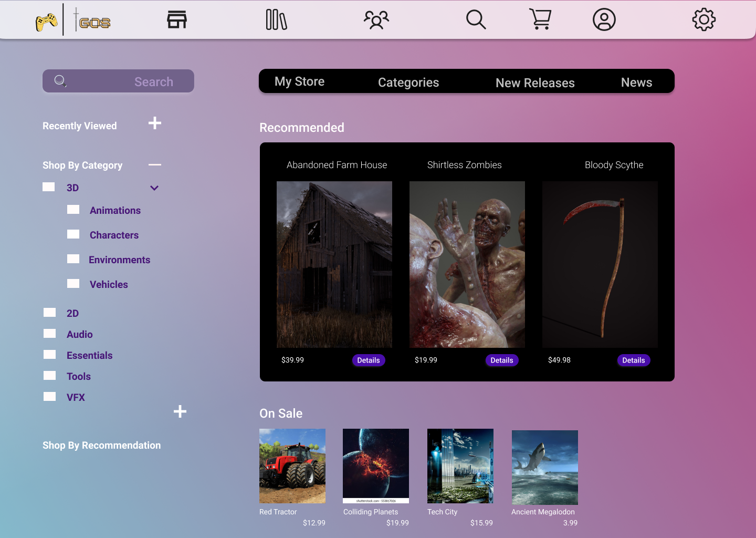Check the Characters checkbox
Viewport: 756px width, 538px height.
[73, 234]
